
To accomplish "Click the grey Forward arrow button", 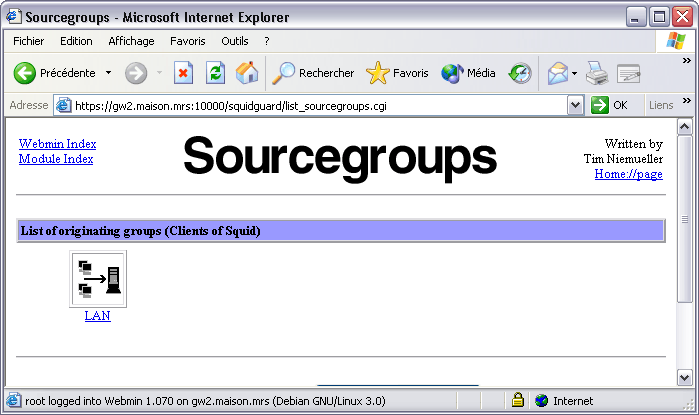I will [x=136, y=73].
